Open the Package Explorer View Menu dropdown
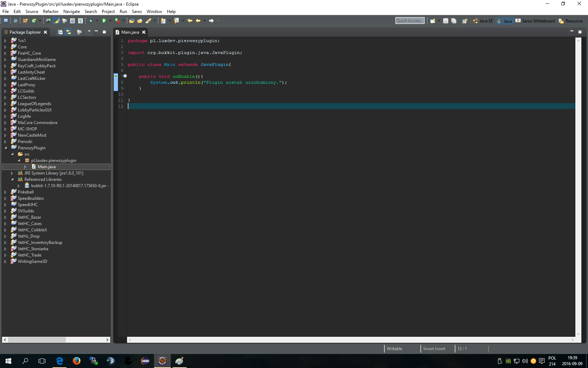Image resolution: width=588 pixels, height=368 pixels. click(89, 32)
